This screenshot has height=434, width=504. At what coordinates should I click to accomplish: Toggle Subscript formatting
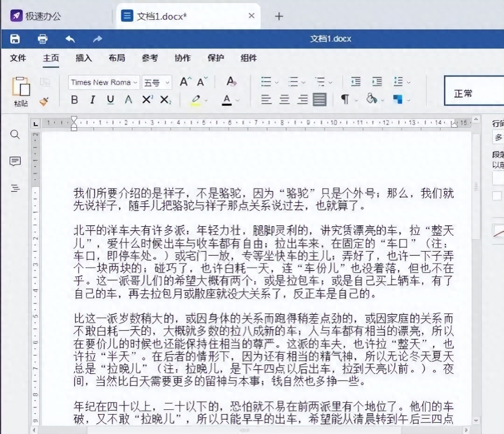(165, 100)
